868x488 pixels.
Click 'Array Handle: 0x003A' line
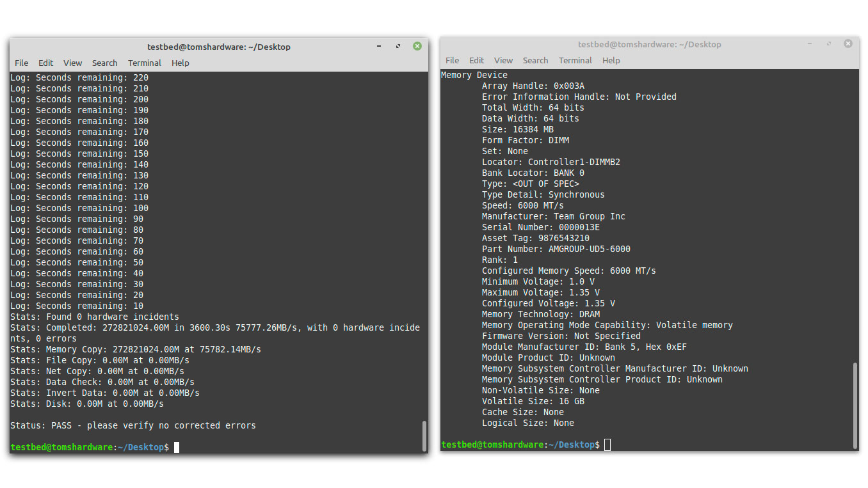533,86
